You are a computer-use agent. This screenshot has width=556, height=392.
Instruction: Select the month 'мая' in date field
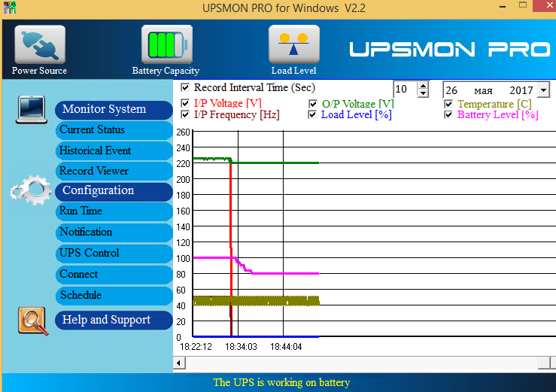click(x=483, y=91)
